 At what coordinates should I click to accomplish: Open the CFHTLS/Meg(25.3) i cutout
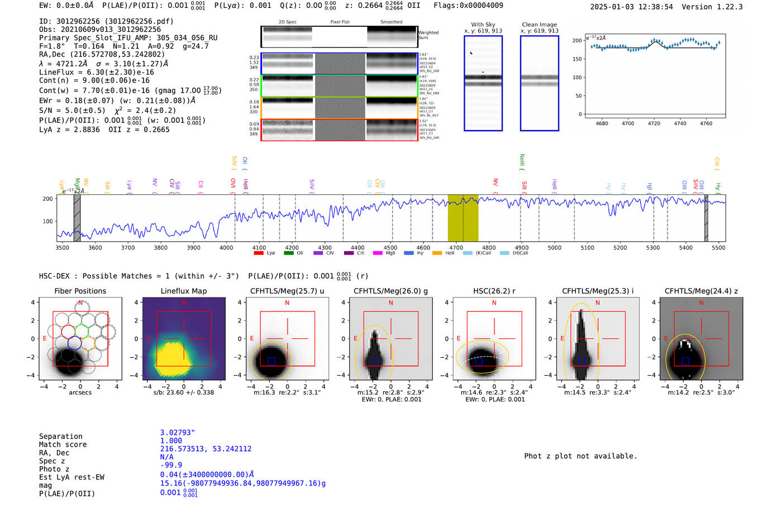(598, 339)
